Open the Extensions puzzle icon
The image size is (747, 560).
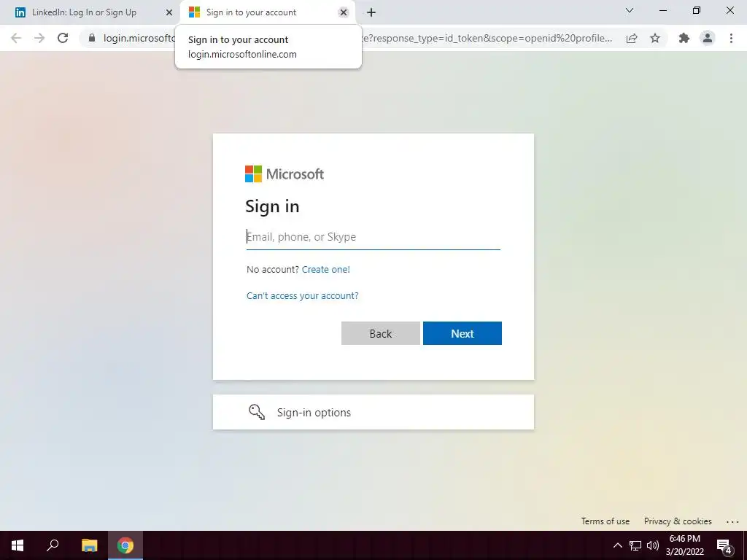[684, 38]
